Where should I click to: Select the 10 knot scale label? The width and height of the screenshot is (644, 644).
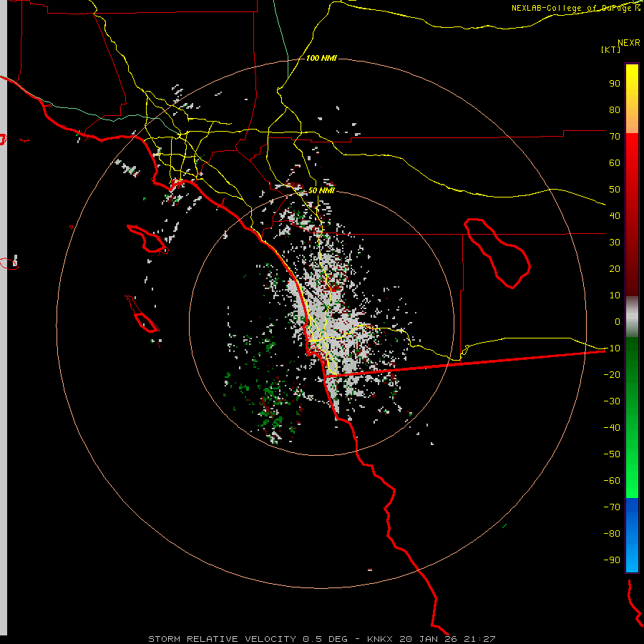coord(615,296)
